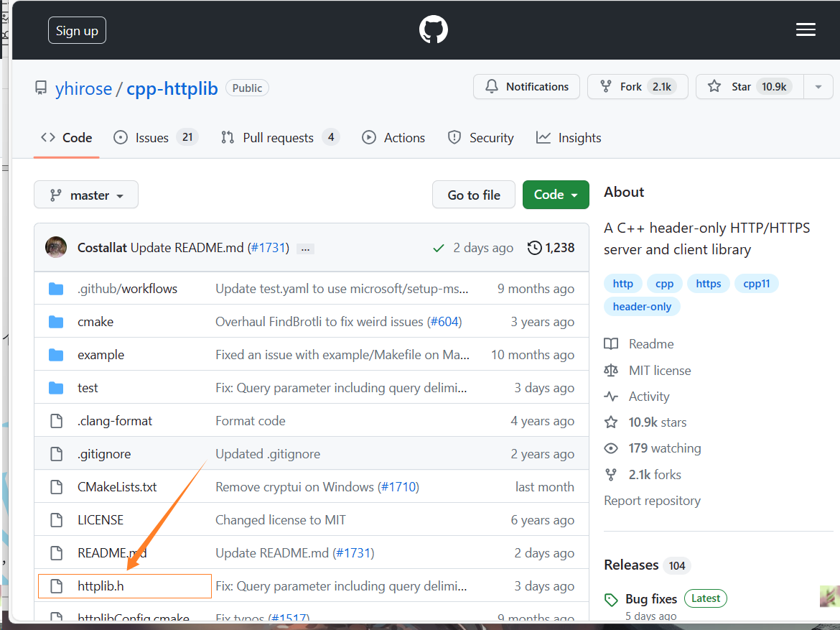This screenshot has height=630, width=840.
Task: Open the .github/workflows folder
Action: point(127,289)
